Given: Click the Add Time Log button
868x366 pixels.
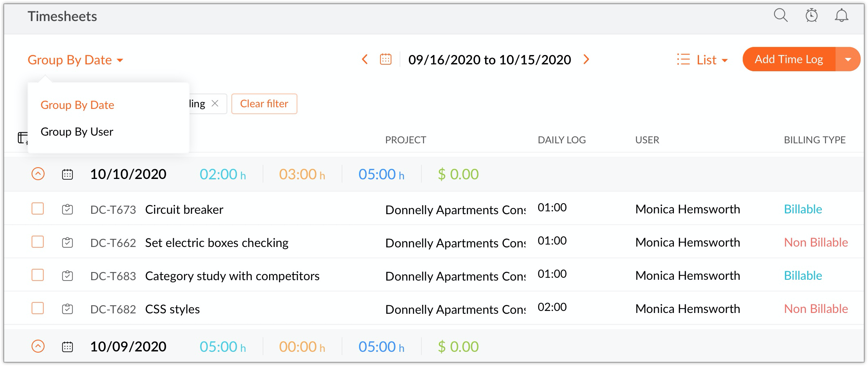Looking at the screenshot, I should [x=789, y=60].
